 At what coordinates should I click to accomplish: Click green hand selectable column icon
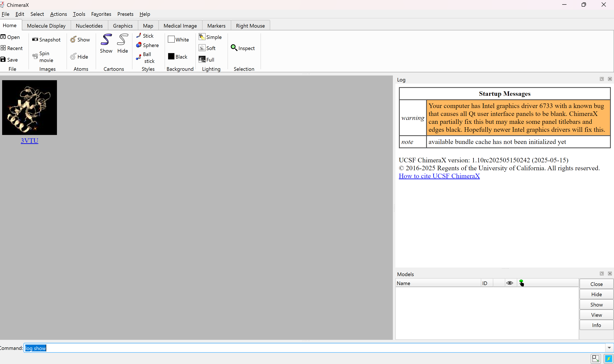click(522, 283)
